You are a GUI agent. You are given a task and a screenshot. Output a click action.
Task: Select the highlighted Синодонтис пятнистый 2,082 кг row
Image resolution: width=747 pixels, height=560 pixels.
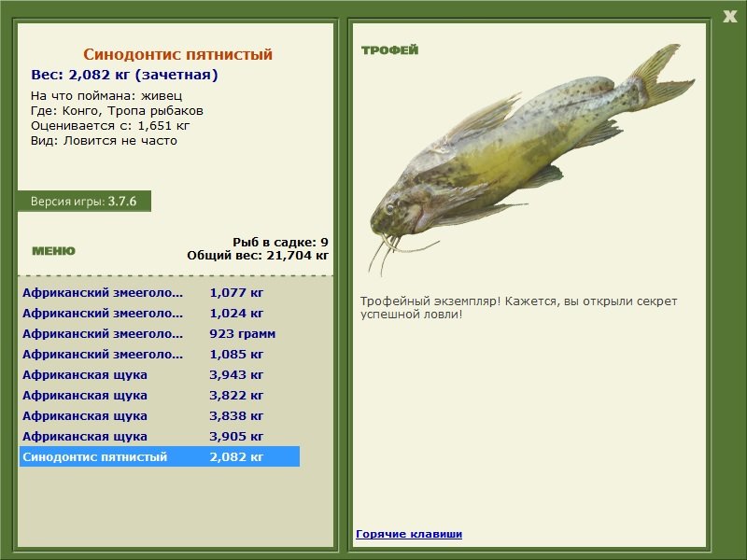point(160,456)
